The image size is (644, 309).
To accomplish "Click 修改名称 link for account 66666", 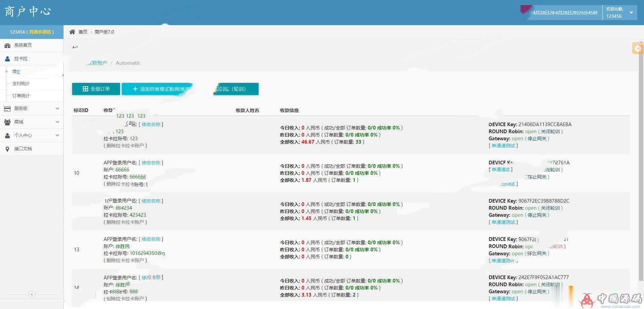I will (151, 163).
